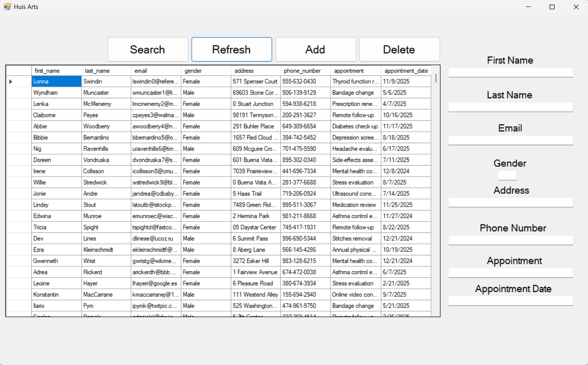Select the cell containing Kleinschmidt
588x365 pixels.
(x=106, y=250)
